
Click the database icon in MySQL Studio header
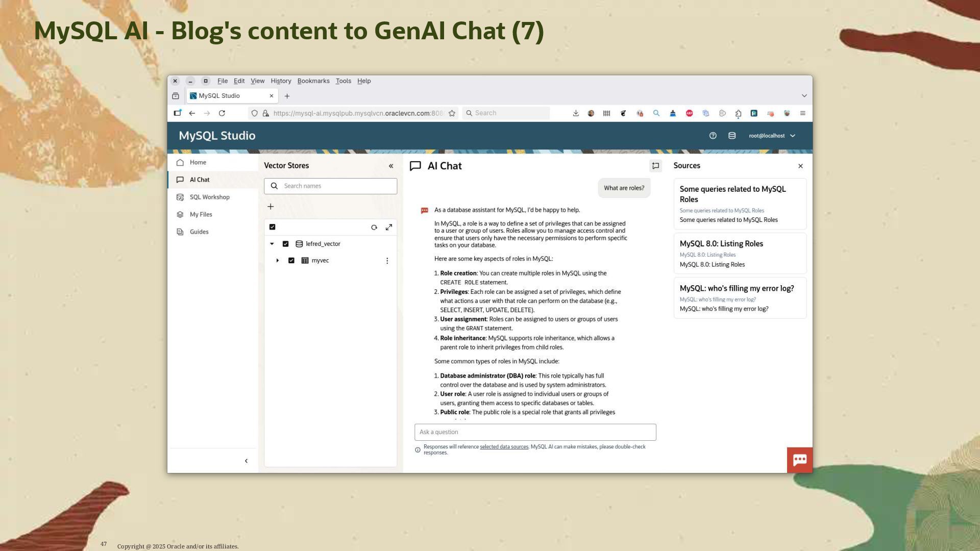coord(732,136)
